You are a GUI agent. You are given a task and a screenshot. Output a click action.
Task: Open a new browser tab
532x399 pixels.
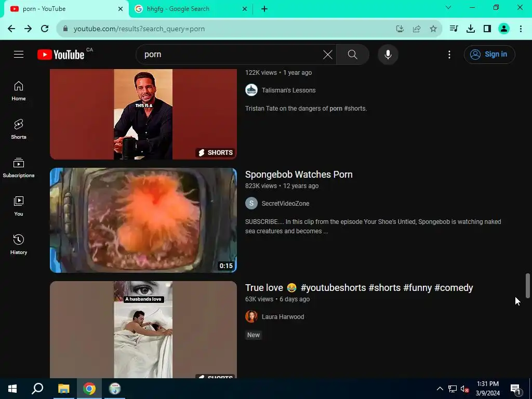pyautogui.click(x=264, y=9)
